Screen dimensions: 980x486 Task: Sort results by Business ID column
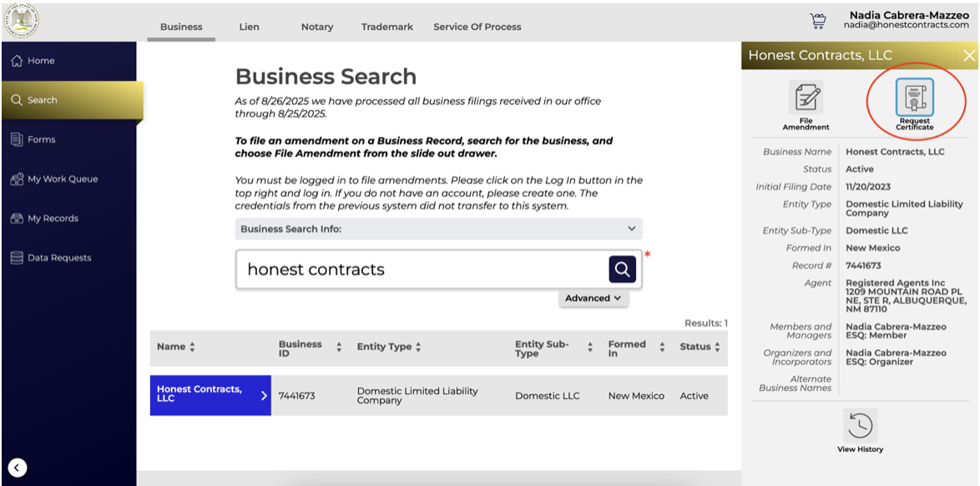coord(310,347)
